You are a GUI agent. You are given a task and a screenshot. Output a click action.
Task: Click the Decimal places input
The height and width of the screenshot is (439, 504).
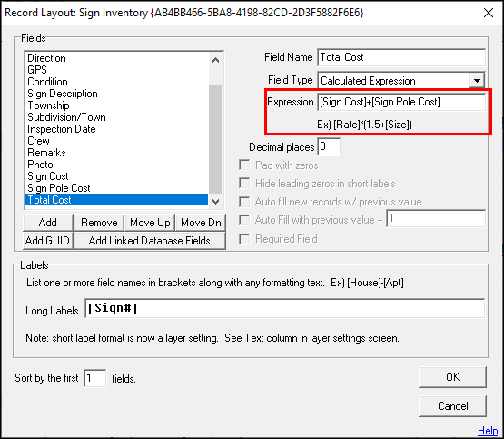pyautogui.click(x=329, y=147)
